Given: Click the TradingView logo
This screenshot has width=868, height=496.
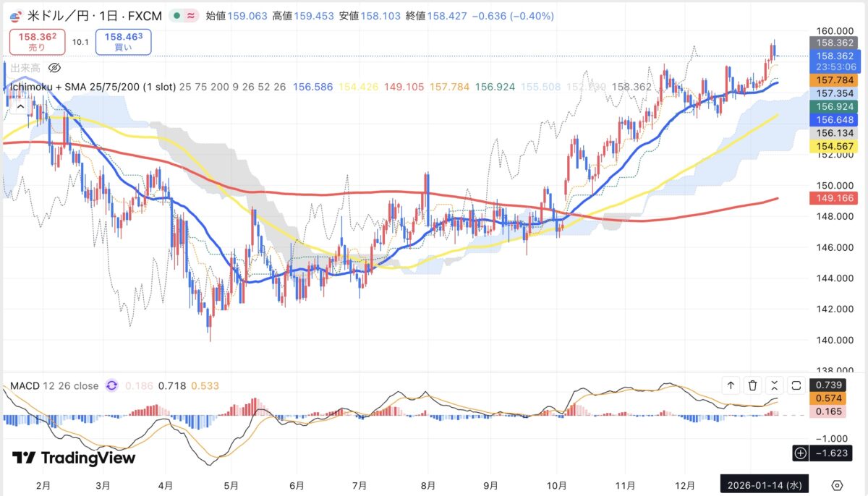Looking at the screenshot, I should tap(74, 458).
